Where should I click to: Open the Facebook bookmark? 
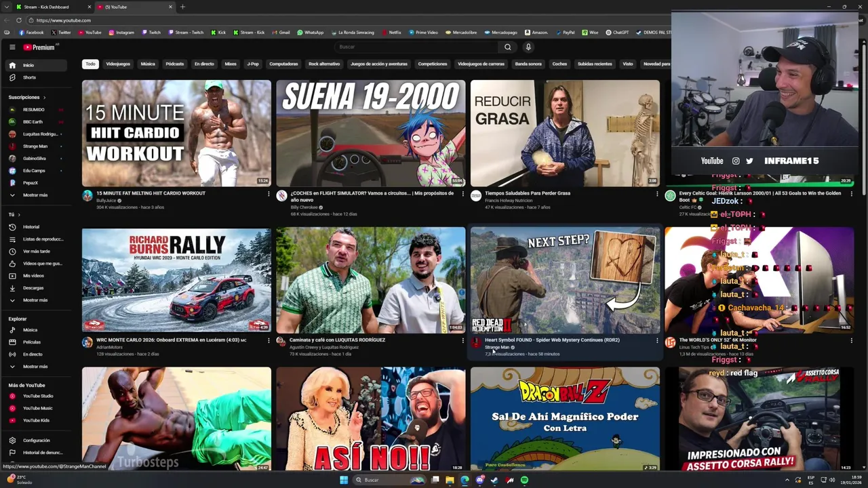31,33
